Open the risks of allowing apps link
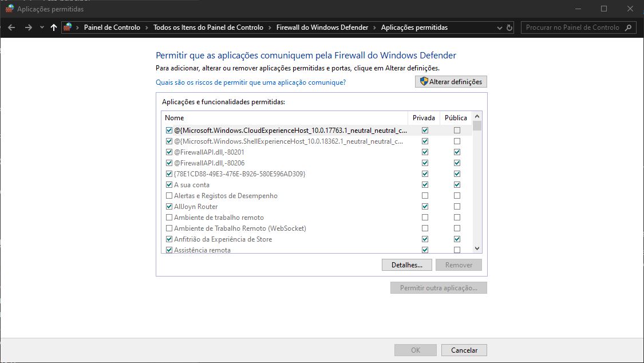 251,82
